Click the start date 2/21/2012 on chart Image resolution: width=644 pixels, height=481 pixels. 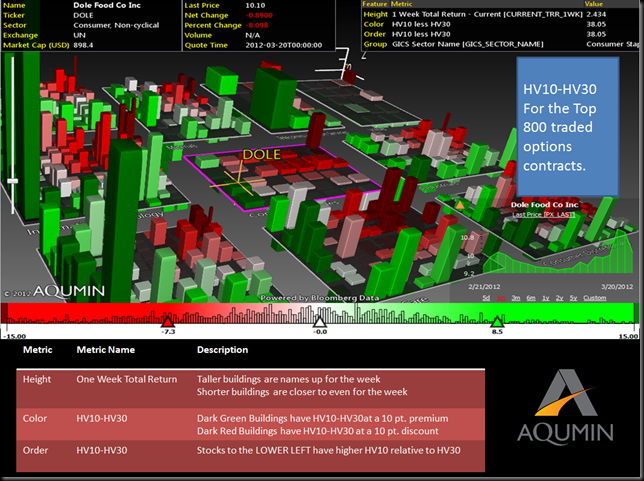(484, 287)
